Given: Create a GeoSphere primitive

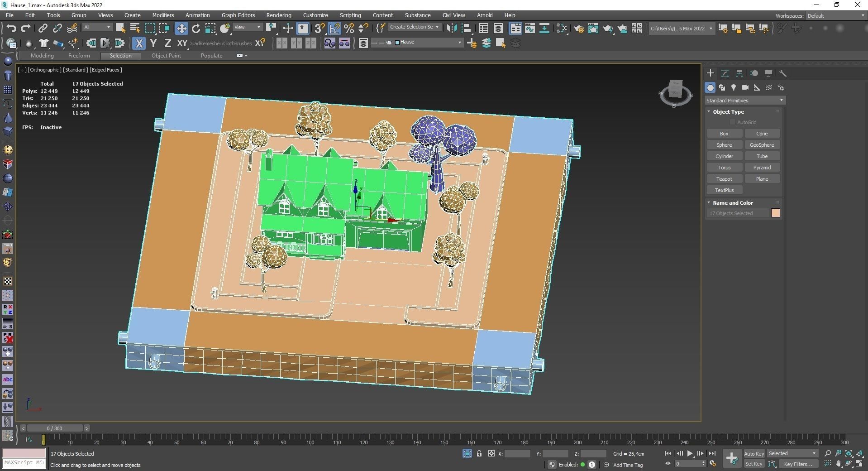Looking at the screenshot, I should point(762,145).
